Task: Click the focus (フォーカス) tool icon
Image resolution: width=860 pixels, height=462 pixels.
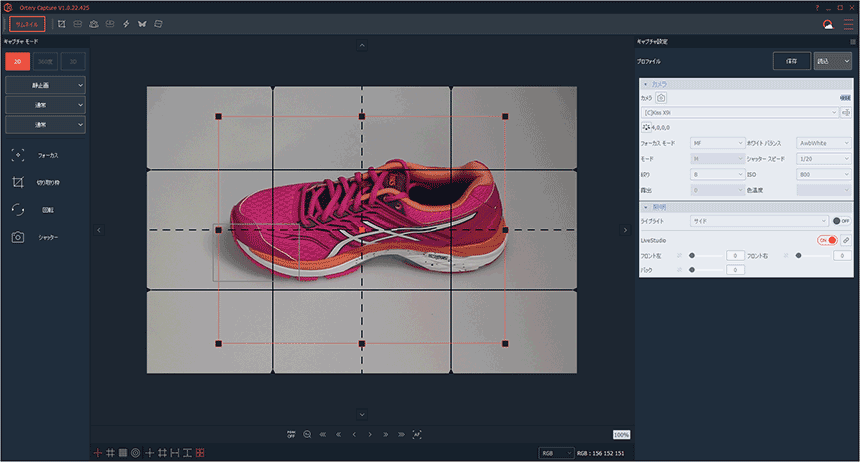Action: 18,156
